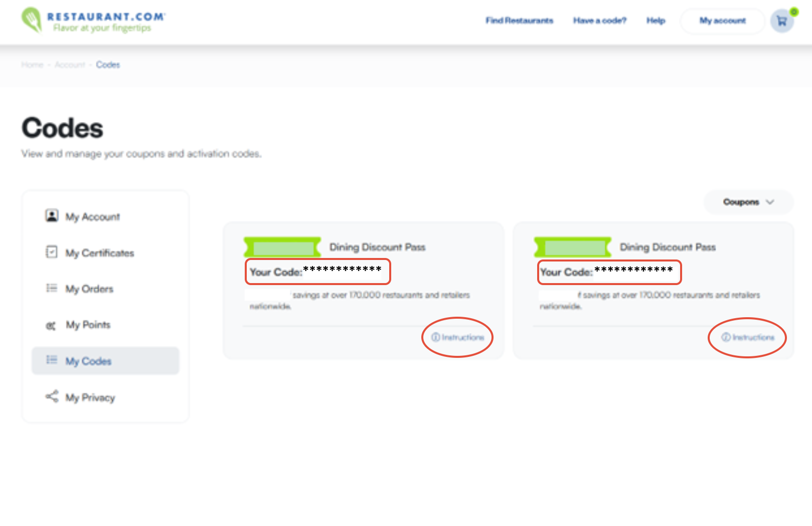This screenshot has width=812, height=526.
Task: Open Help in top navigation
Action: [x=656, y=21]
